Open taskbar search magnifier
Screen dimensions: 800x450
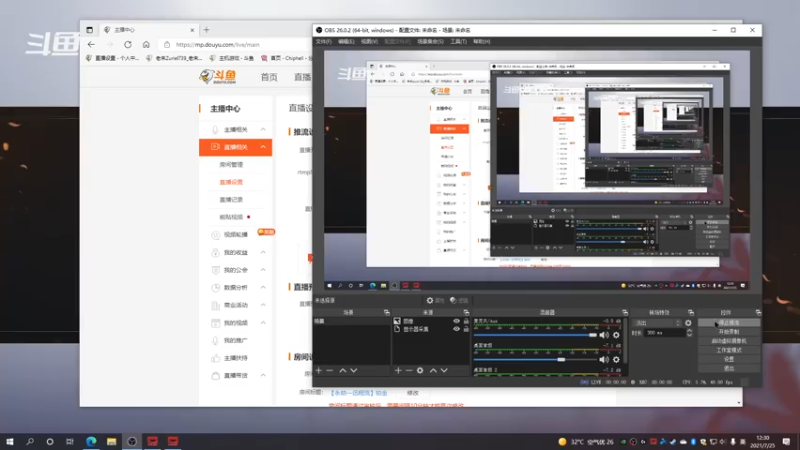click(x=30, y=441)
